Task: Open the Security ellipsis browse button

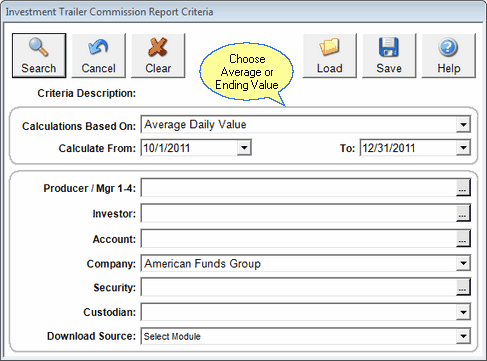Action: pos(463,287)
